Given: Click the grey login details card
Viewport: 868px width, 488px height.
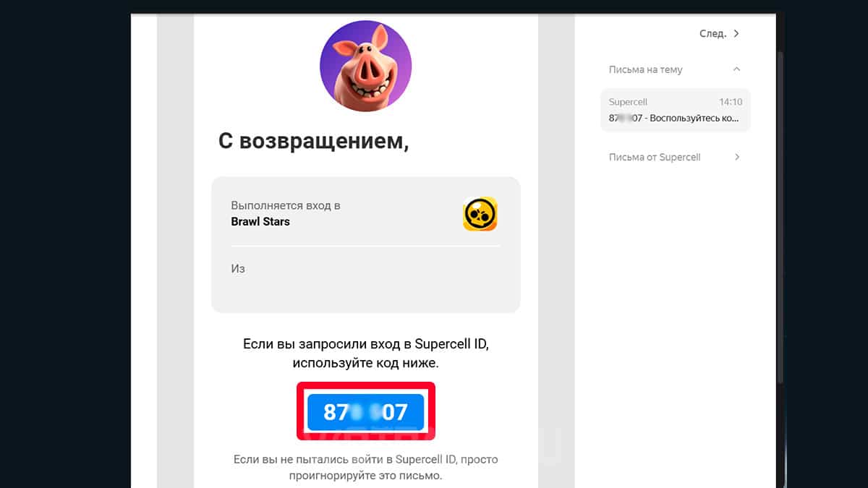Looking at the screenshot, I should coord(365,244).
